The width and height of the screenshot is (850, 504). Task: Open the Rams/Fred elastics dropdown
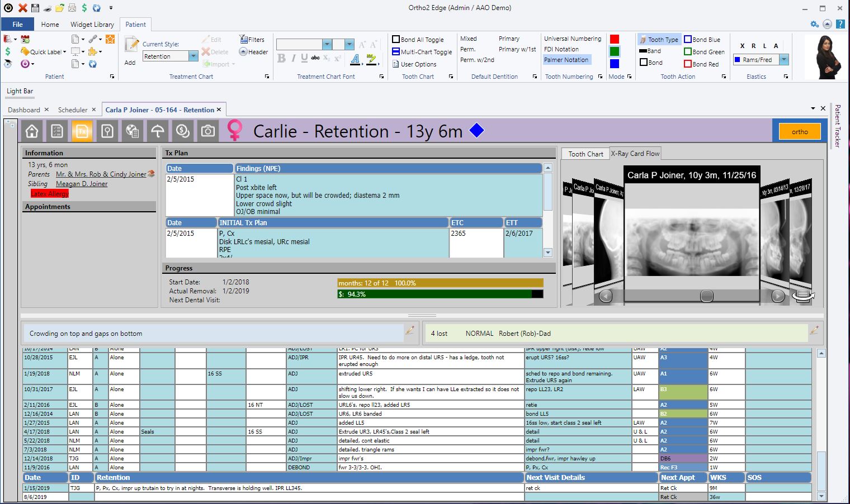783,60
